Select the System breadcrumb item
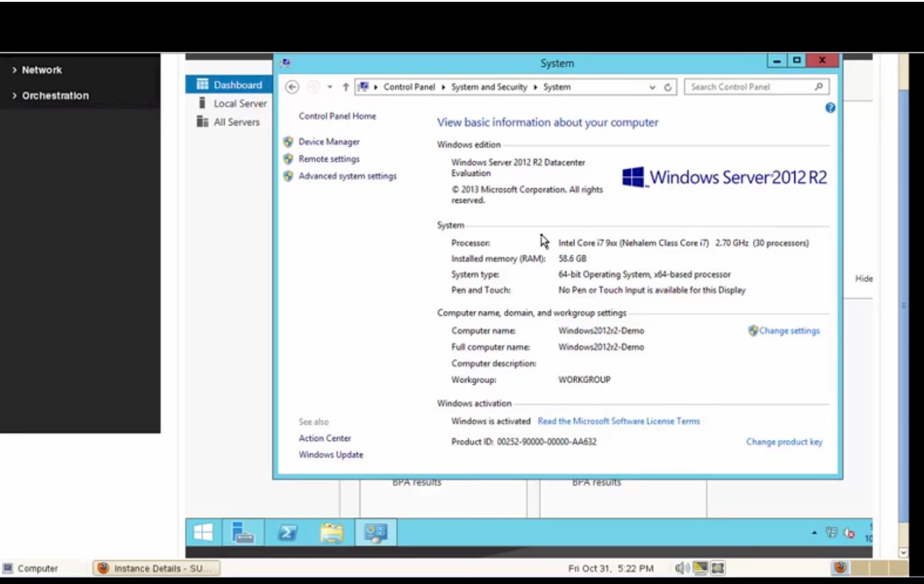The image size is (924, 584). [x=557, y=87]
